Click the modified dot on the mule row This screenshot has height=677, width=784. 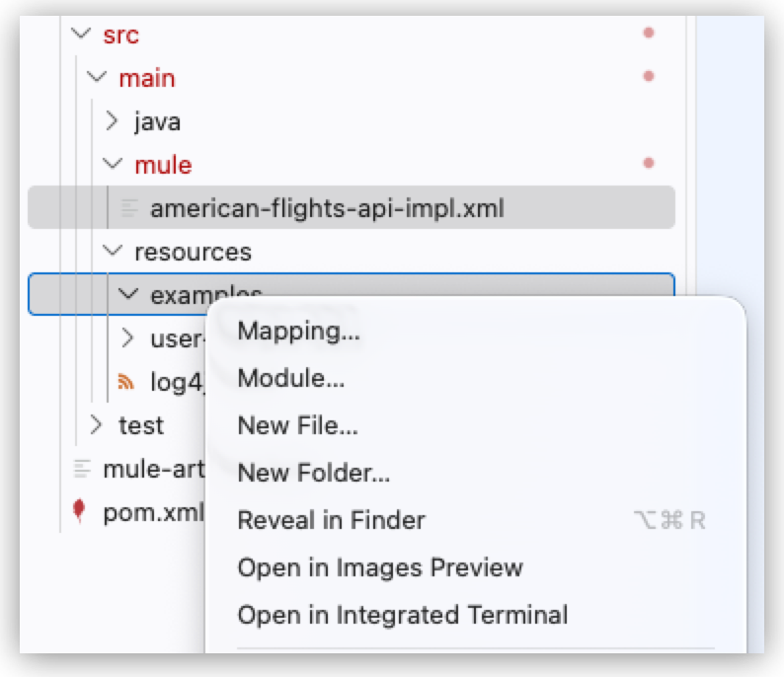tap(649, 164)
